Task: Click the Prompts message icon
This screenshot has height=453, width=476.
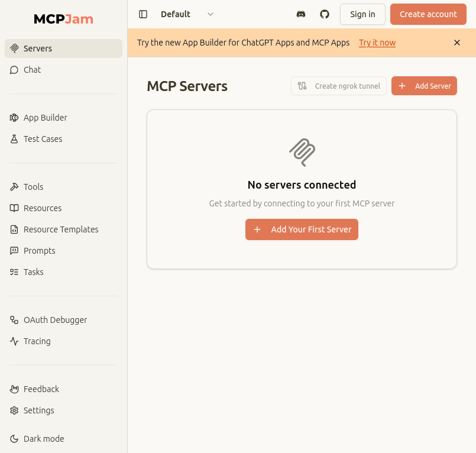Action: (14, 251)
